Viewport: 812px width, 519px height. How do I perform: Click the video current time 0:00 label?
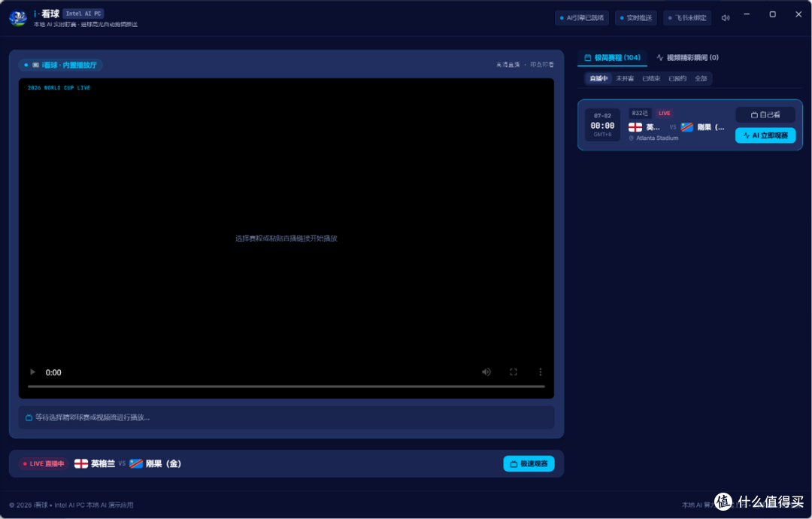(x=53, y=372)
